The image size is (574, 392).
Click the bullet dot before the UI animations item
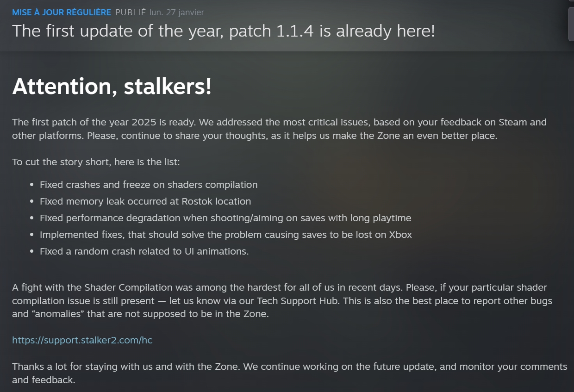31,252
